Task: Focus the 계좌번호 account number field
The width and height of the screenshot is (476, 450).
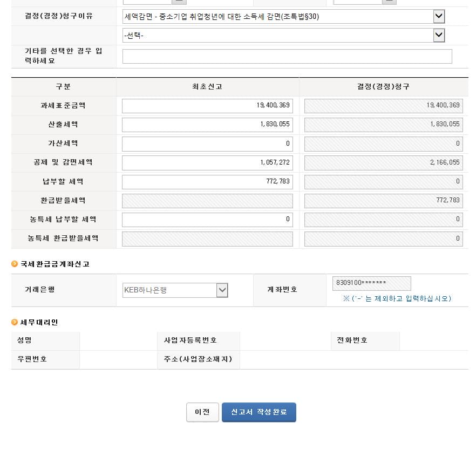Action: [x=371, y=283]
